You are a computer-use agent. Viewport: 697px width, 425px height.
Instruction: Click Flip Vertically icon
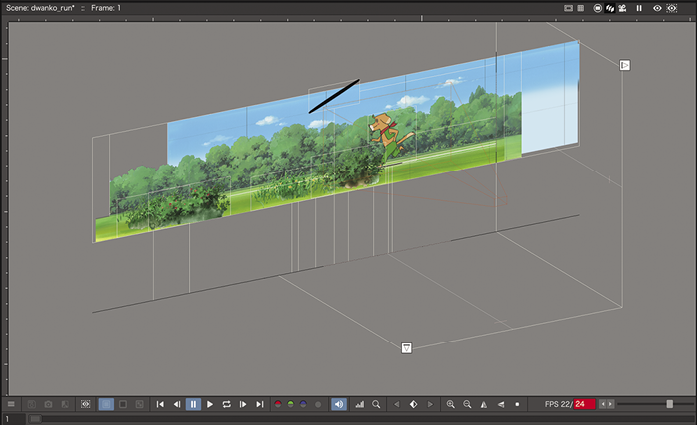pos(501,404)
